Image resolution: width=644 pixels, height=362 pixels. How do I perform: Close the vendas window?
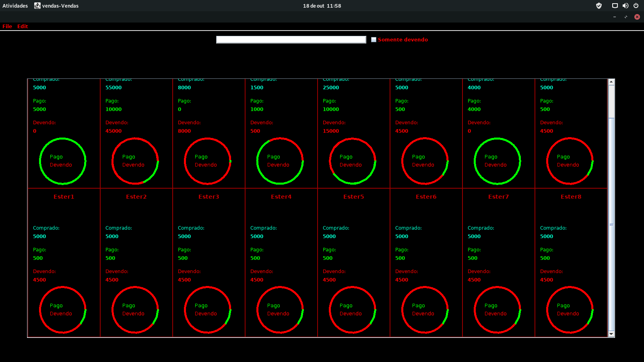637,17
